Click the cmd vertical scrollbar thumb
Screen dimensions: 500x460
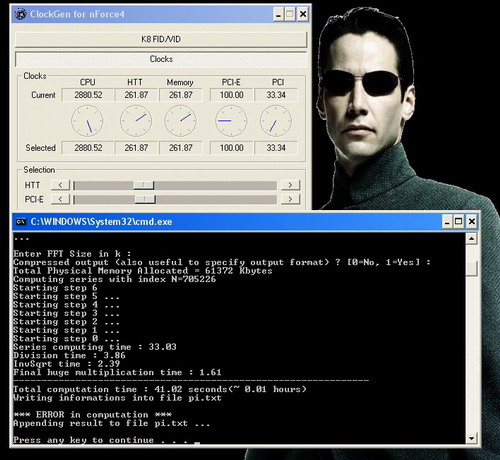pos(472,268)
